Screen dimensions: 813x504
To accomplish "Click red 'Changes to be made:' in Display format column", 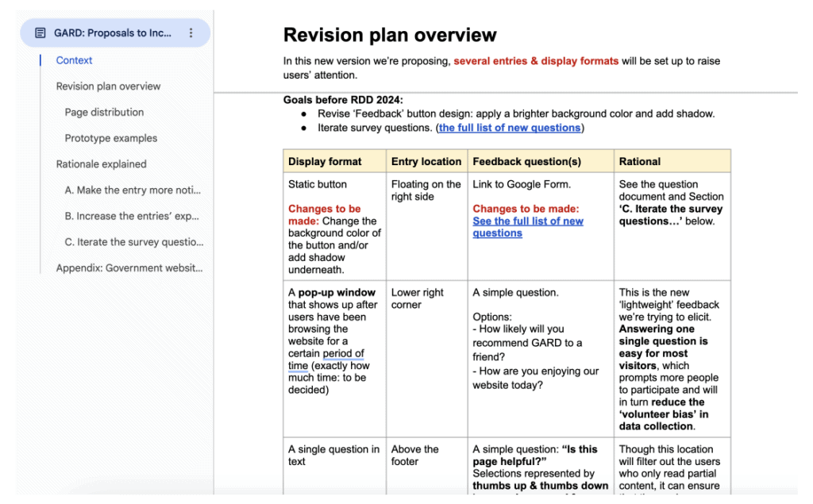I will pos(324,214).
